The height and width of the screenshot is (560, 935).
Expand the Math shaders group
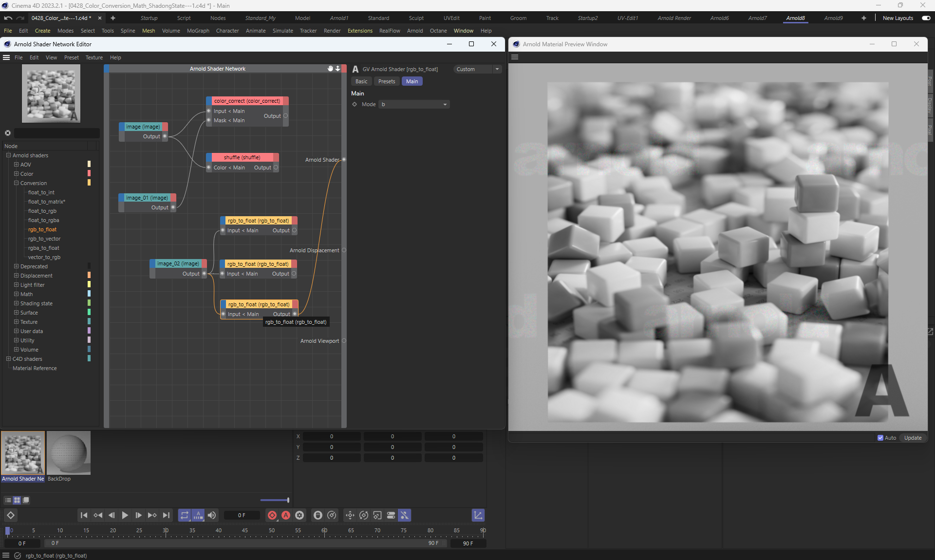click(x=16, y=294)
